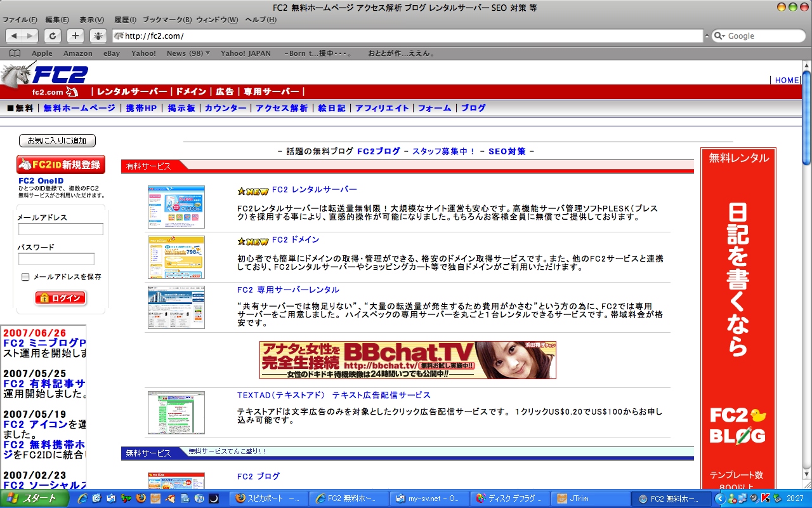Open the FC2ブログ link in headline

379,151
